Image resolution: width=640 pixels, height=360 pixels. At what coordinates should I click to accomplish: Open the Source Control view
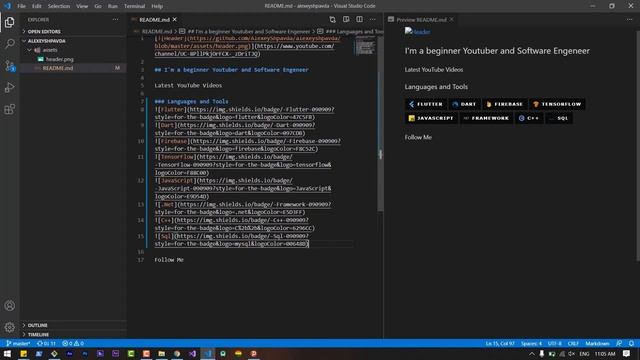10,65
